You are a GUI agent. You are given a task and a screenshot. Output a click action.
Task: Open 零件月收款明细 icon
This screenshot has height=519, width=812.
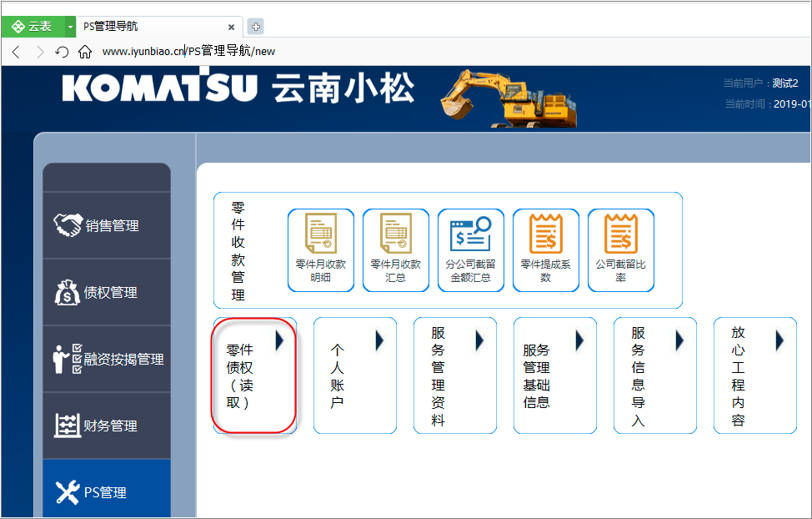[x=321, y=250]
